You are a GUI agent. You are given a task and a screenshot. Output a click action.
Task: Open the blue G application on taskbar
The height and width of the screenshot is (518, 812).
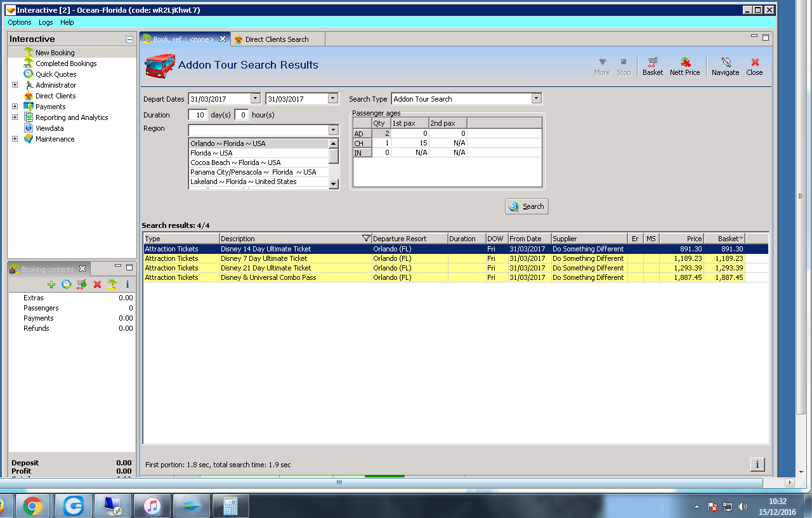(x=73, y=506)
